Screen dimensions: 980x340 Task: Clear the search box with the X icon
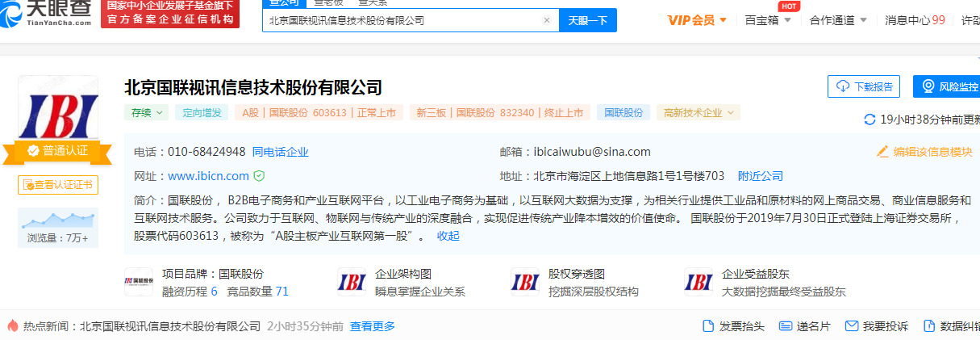546,20
